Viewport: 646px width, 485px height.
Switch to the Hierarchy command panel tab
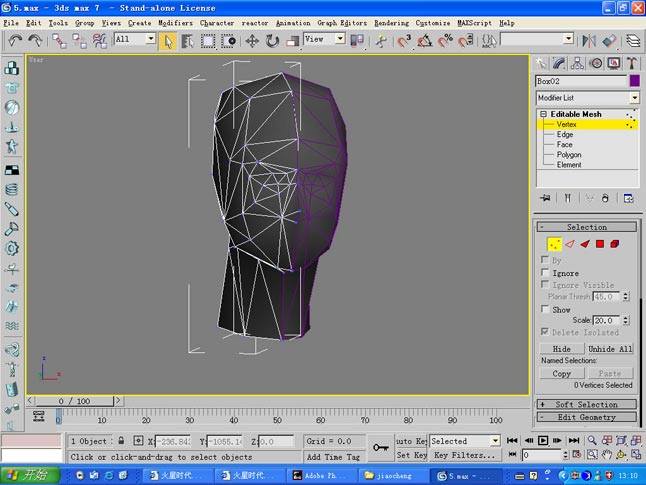coord(577,63)
